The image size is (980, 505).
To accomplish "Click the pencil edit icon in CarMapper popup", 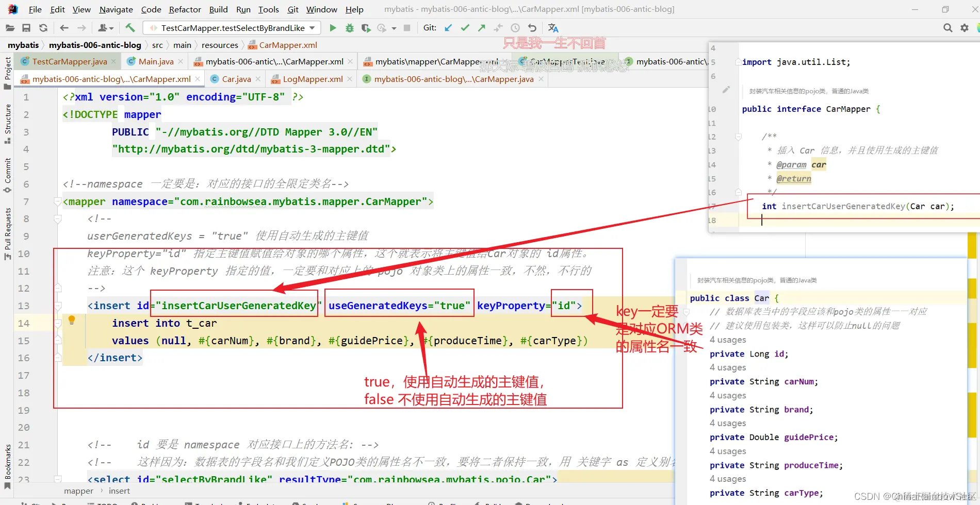I will pos(726,90).
